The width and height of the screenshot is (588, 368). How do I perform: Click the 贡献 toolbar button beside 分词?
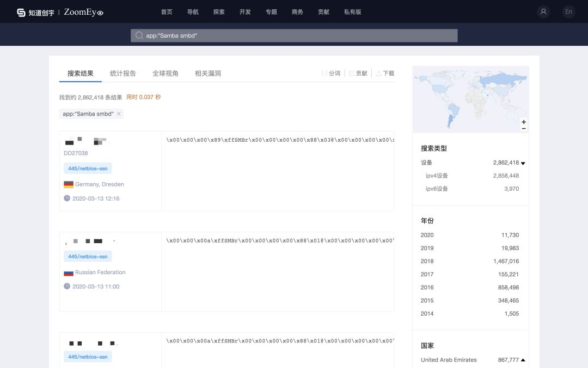[x=358, y=73]
